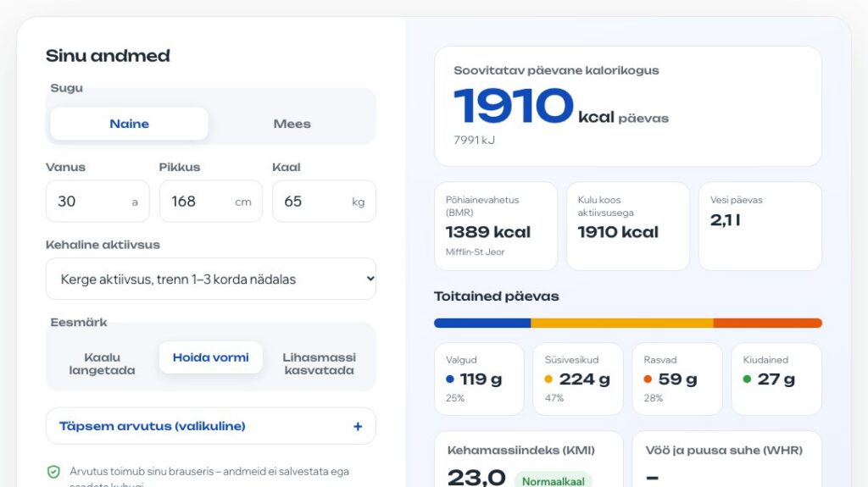Click the orange Rasvad segment of nutrient bar
868x487 pixels.
click(x=768, y=323)
